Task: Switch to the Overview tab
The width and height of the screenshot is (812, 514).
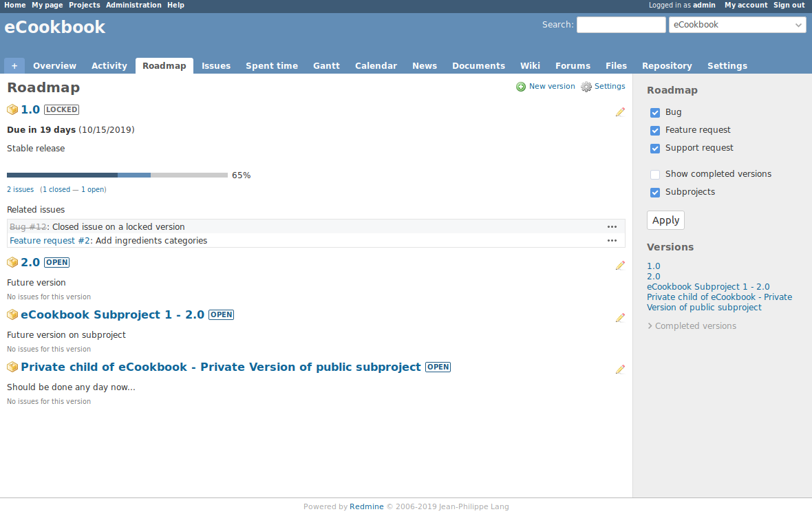Action: (x=54, y=66)
